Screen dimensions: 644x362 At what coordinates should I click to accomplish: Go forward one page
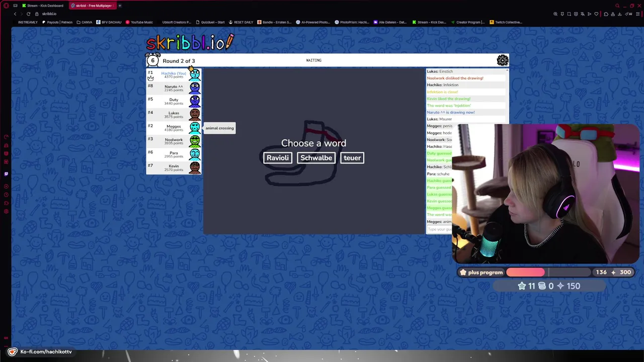22,14
